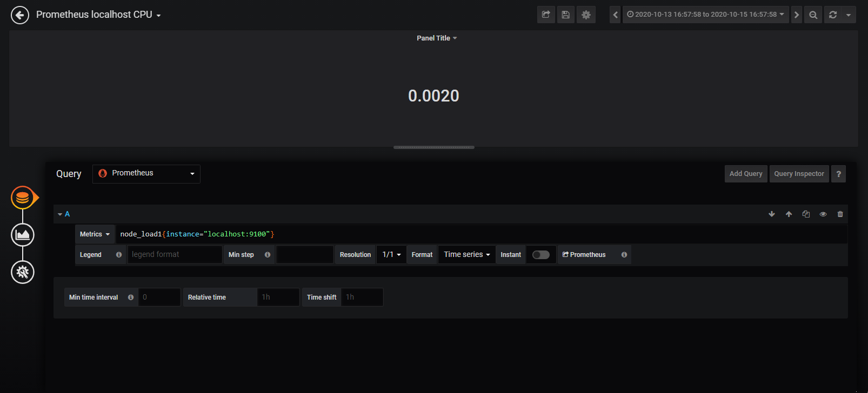
Task: Move query A down
Action: [x=772, y=214]
